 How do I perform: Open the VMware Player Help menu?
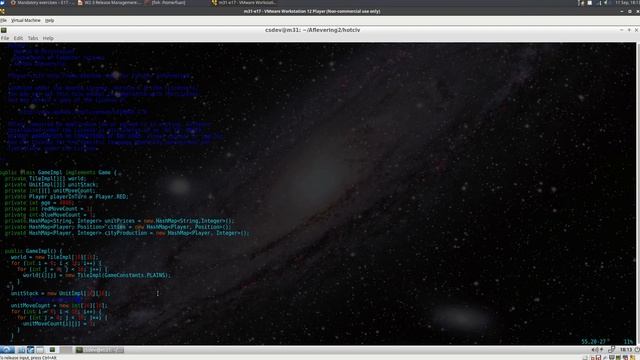49,20
